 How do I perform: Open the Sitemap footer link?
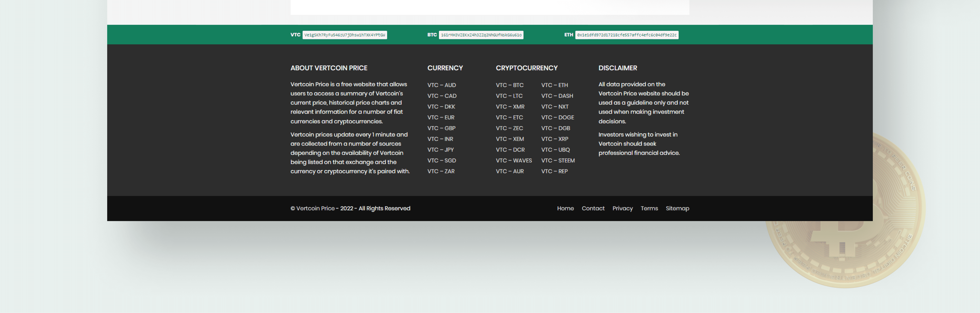[677, 208]
